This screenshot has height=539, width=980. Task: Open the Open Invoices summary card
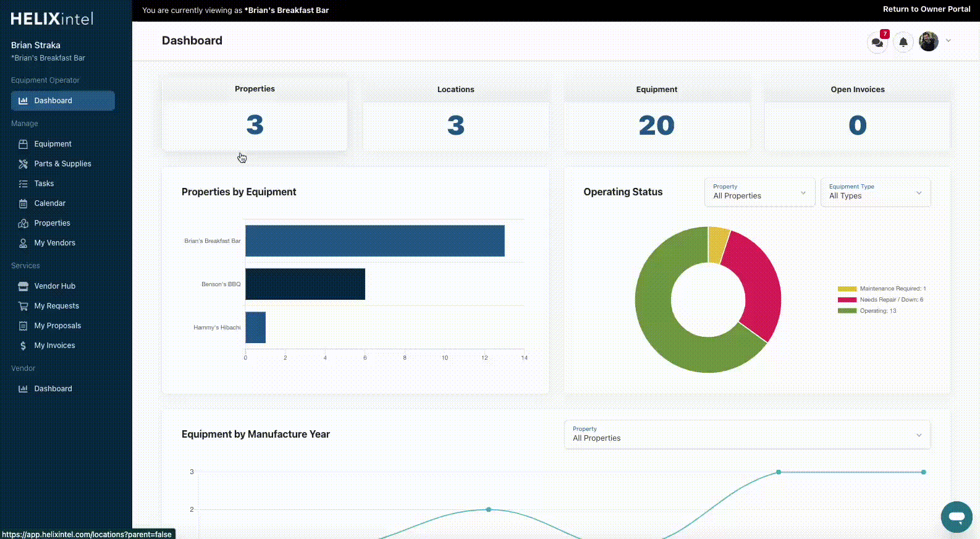click(x=858, y=114)
